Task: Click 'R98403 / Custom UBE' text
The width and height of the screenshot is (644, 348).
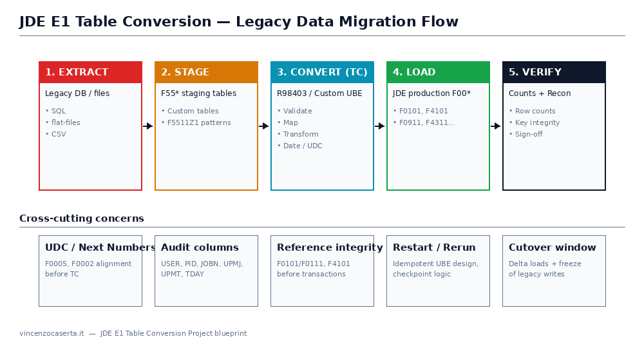Action: (x=319, y=93)
